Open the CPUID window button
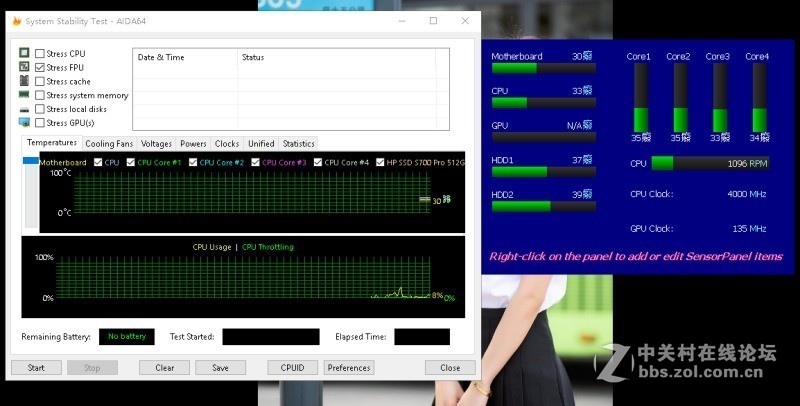This screenshot has height=406, width=800. click(x=292, y=368)
